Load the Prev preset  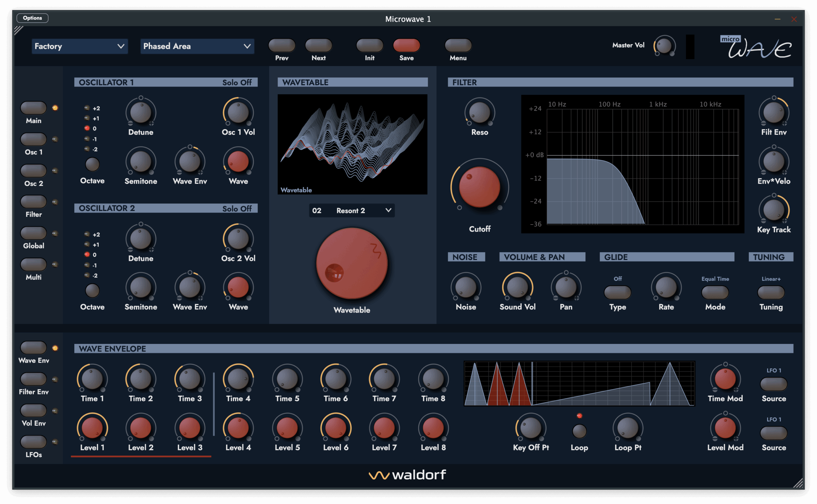point(282,45)
